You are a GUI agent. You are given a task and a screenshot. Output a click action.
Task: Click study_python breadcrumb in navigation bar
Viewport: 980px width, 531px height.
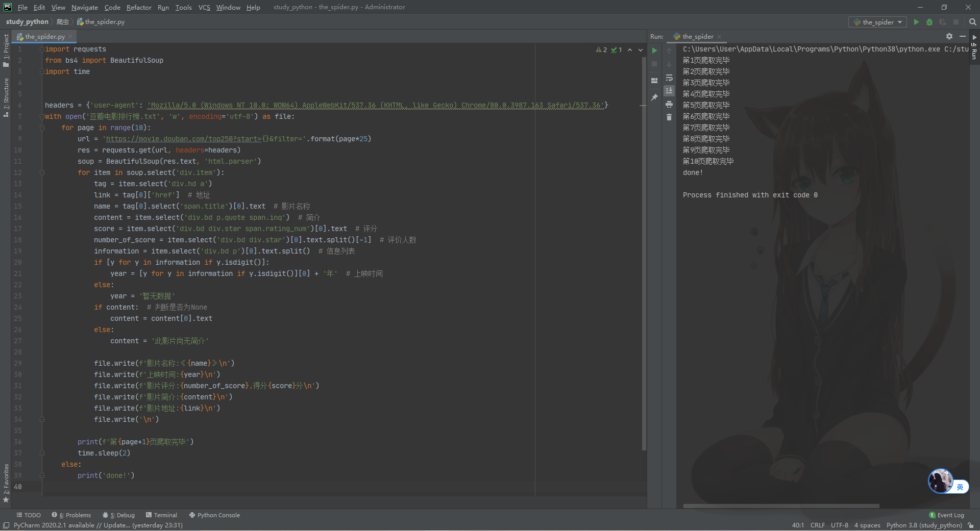[27, 21]
